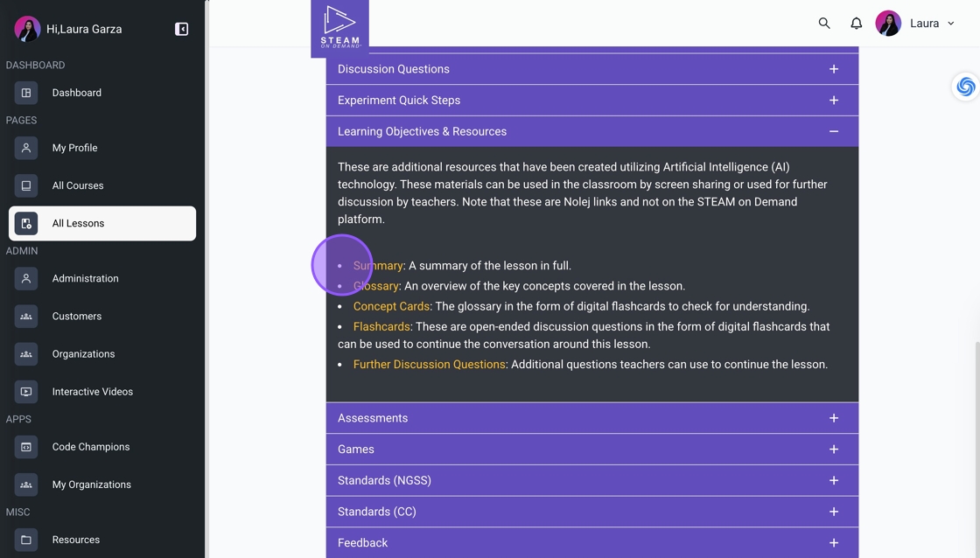
Task: Collapse the sidebar with the toggle icon
Action: pyautogui.click(x=182, y=29)
